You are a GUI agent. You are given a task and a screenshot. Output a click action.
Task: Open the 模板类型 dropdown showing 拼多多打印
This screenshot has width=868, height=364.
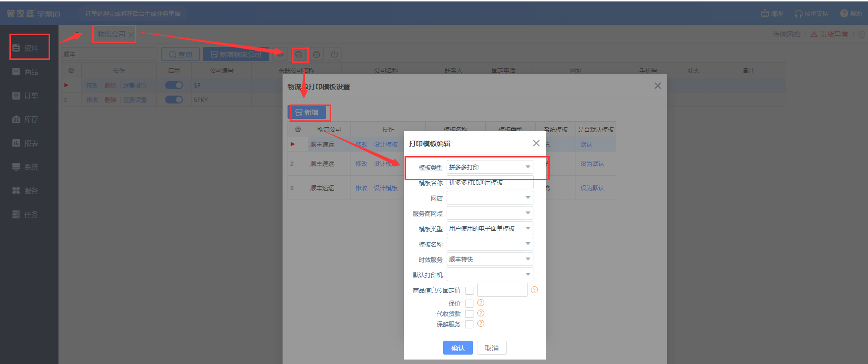[490, 167]
